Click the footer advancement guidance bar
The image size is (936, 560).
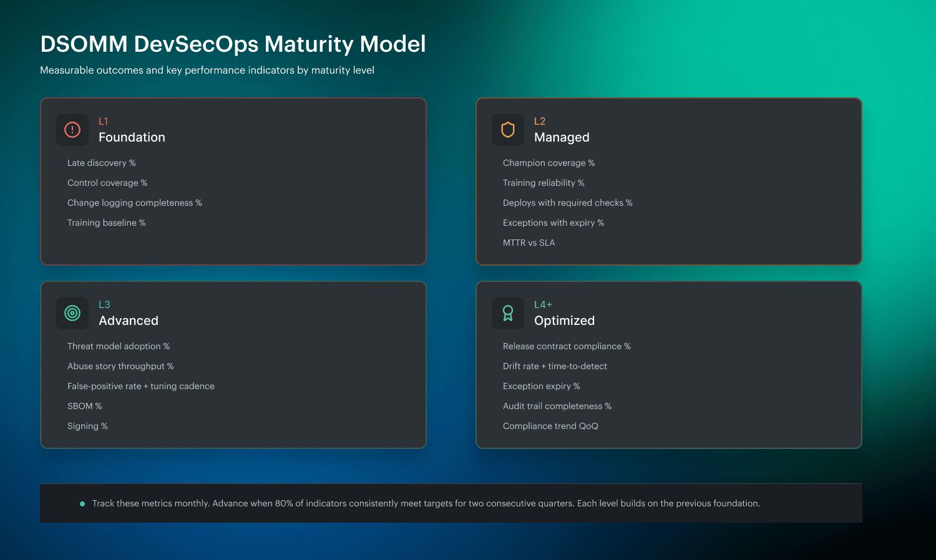451,503
